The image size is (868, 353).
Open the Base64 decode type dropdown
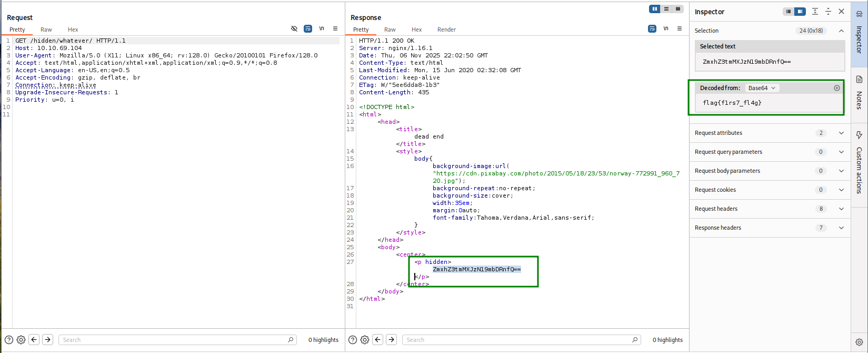click(x=762, y=88)
